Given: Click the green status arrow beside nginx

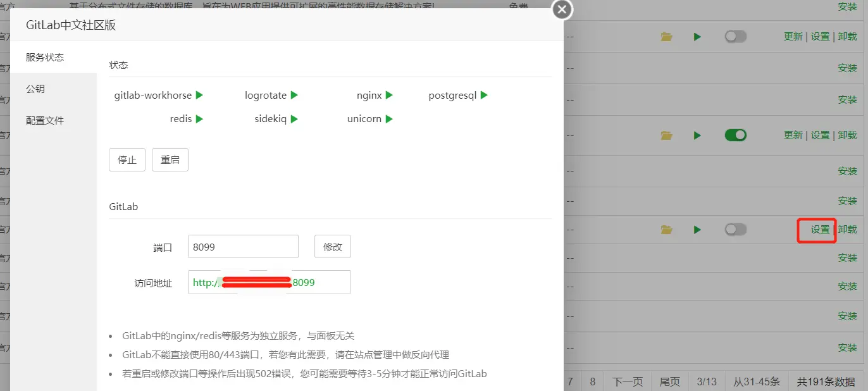Looking at the screenshot, I should pos(389,96).
